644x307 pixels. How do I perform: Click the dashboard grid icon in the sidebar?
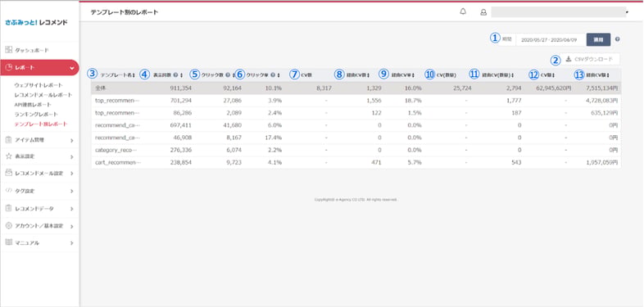9,50
